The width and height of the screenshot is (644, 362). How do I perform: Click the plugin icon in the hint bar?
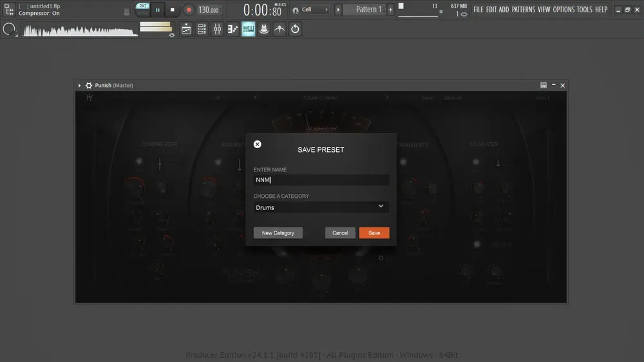click(126, 13)
